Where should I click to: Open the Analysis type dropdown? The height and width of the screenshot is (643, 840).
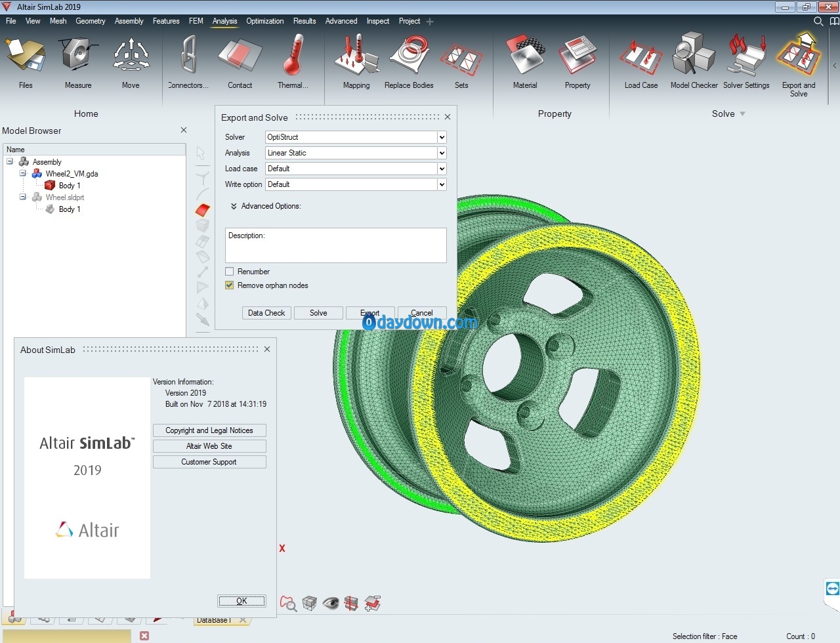point(442,153)
